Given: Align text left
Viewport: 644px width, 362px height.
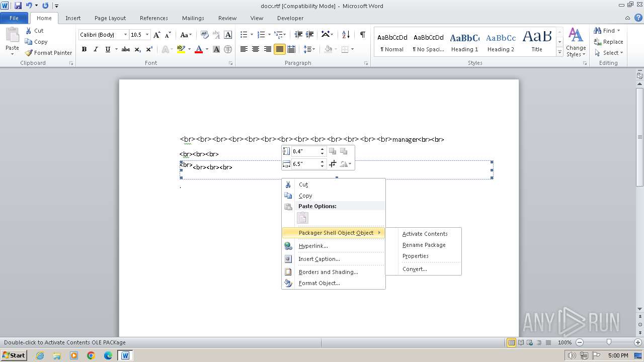Looking at the screenshot, I should (x=244, y=49).
